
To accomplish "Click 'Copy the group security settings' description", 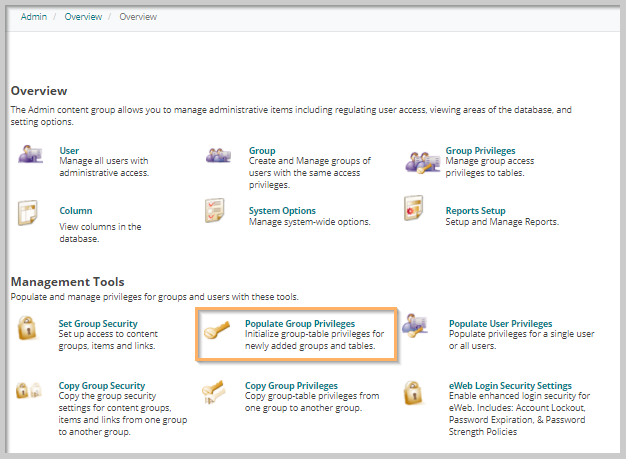I will 123,413.
